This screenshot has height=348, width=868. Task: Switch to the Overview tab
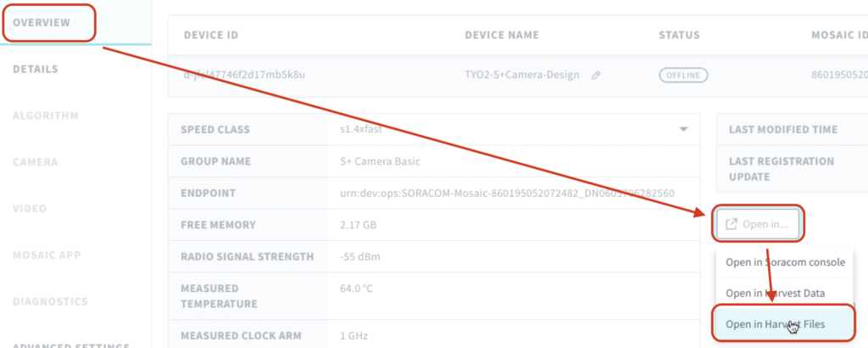(42, 23)
